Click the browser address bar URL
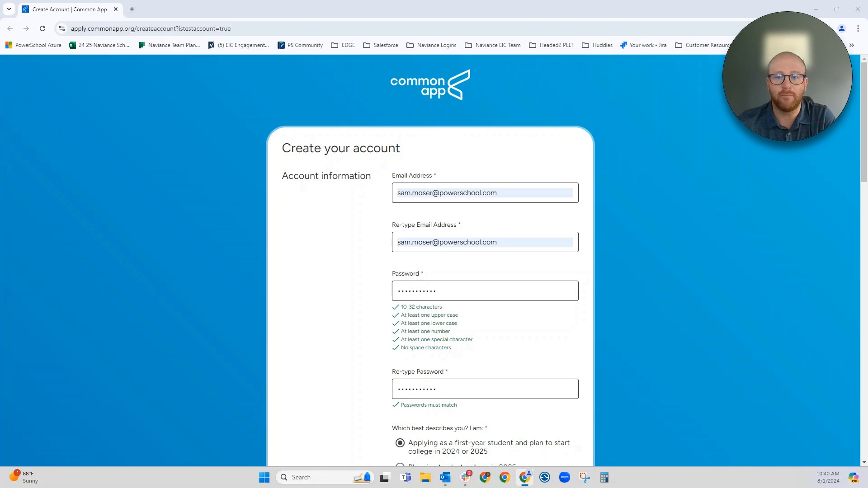This screenshot has height=488, width=868. tap(151, 28)
